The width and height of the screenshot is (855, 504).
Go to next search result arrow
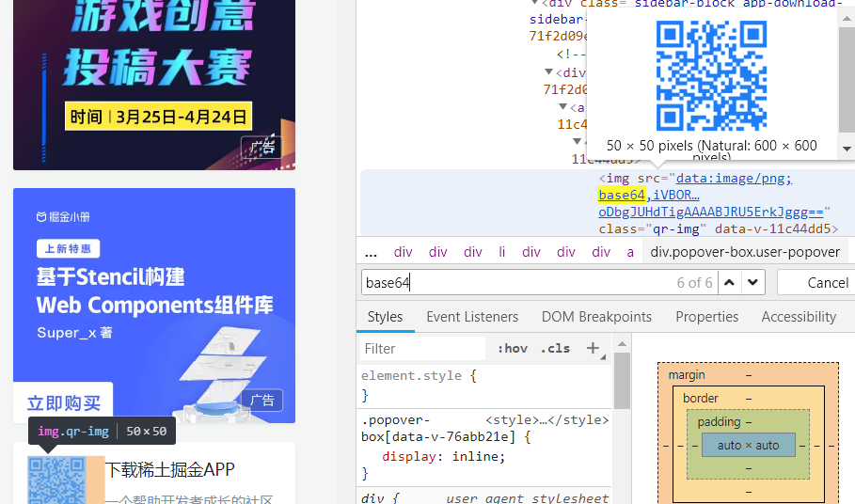pos(753,283)
